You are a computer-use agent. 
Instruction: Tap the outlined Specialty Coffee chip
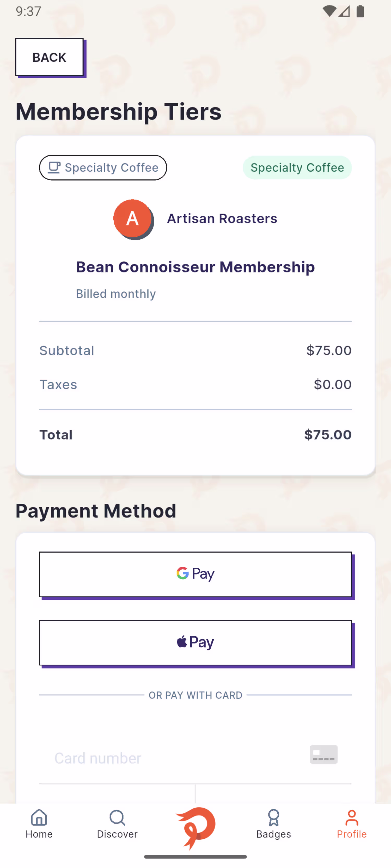click(103, 167)
